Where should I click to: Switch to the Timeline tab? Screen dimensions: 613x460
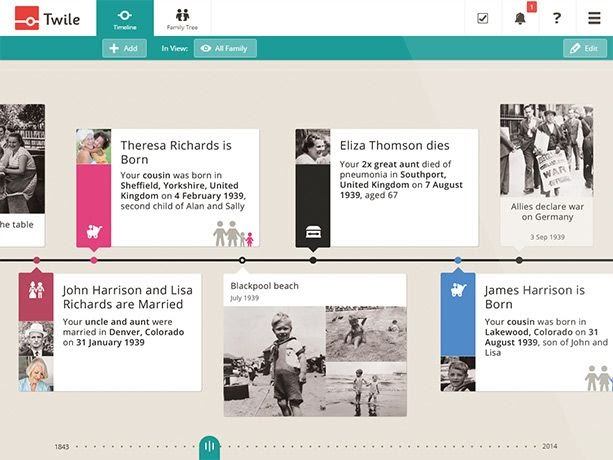coord(124,18)
